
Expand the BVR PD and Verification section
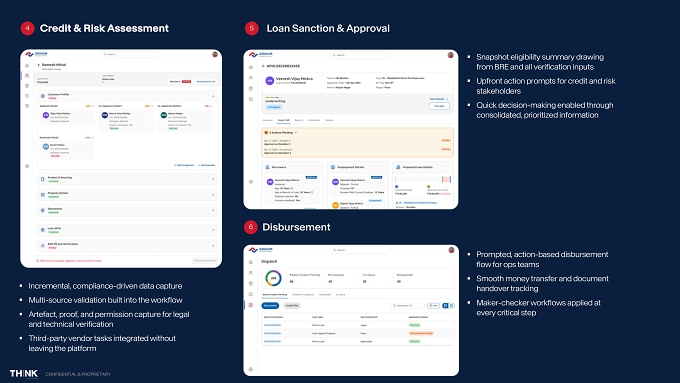pos(213,246)
